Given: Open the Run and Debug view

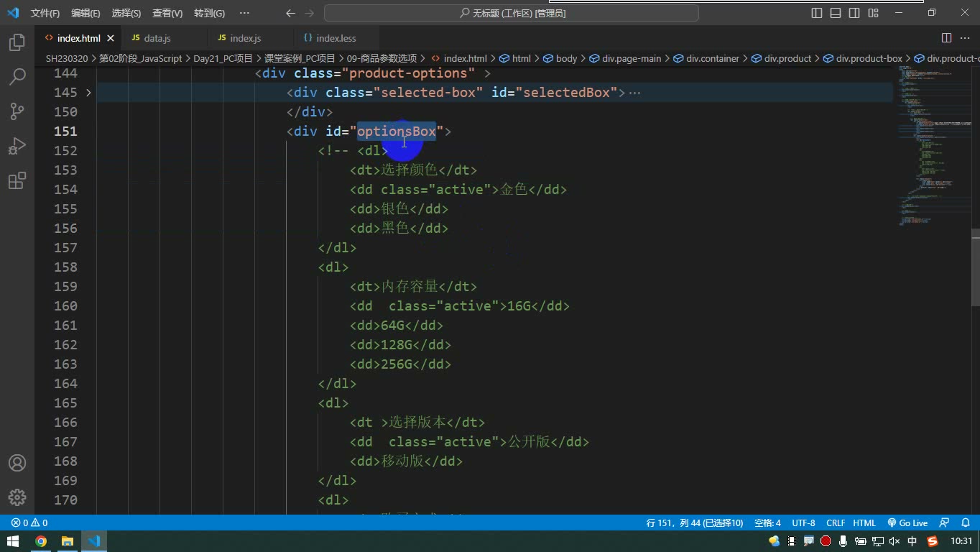Looking at the screenshot, I should [17, 146].
